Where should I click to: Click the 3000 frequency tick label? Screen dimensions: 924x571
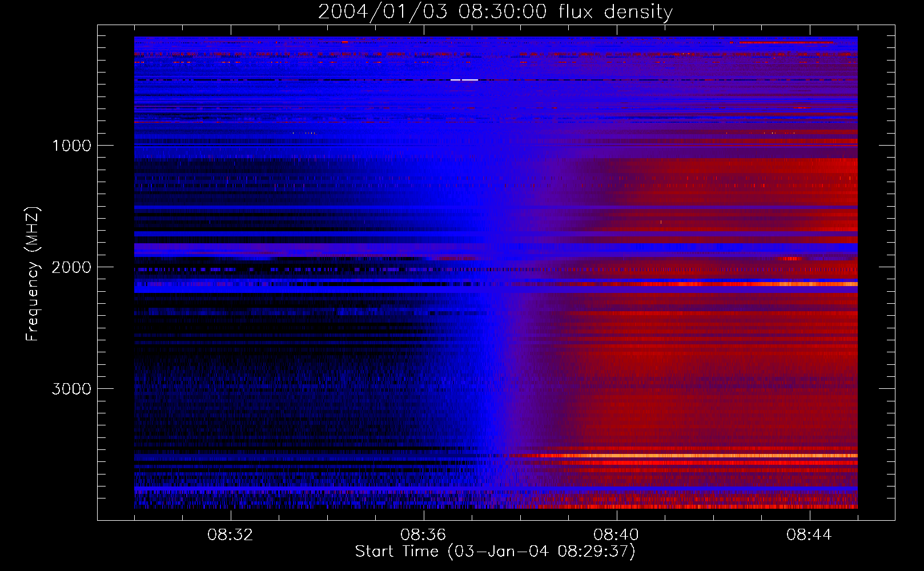point(71,389)
